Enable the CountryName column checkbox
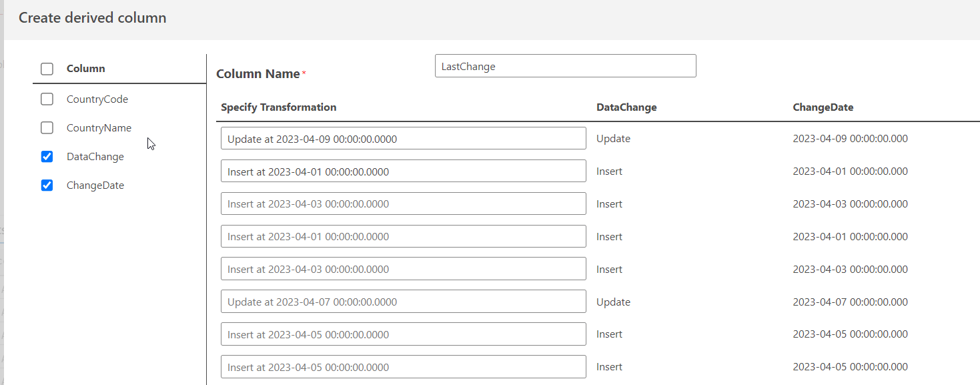 point(47,128)
